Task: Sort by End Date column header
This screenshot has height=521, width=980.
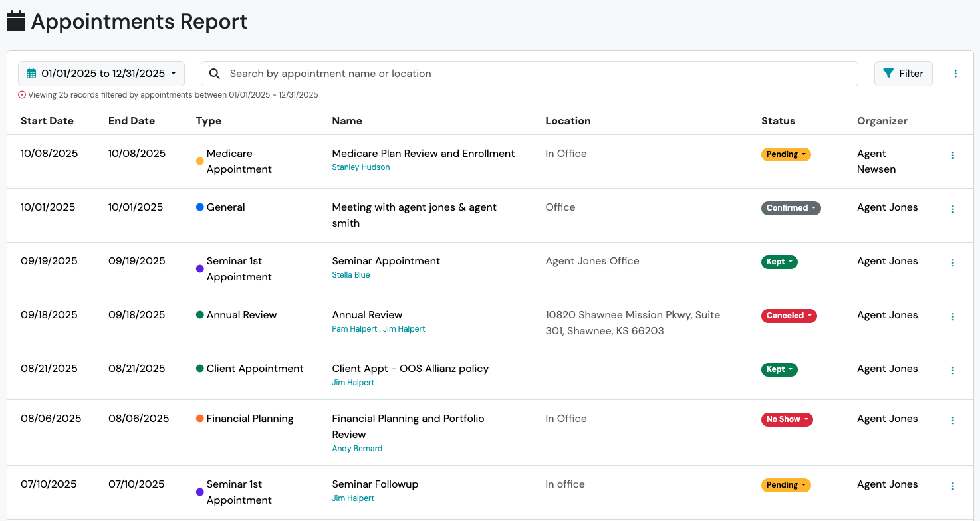Action: point(132,121)
